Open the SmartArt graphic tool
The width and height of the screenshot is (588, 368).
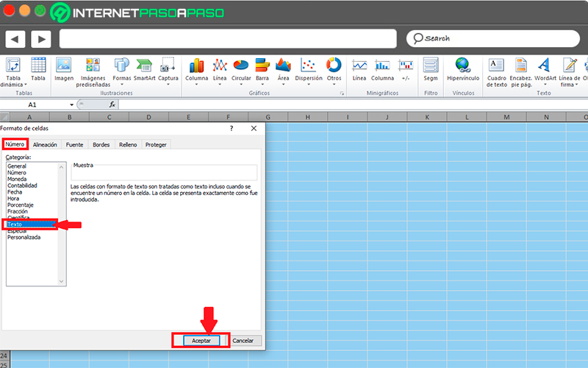tap(144, 69)
